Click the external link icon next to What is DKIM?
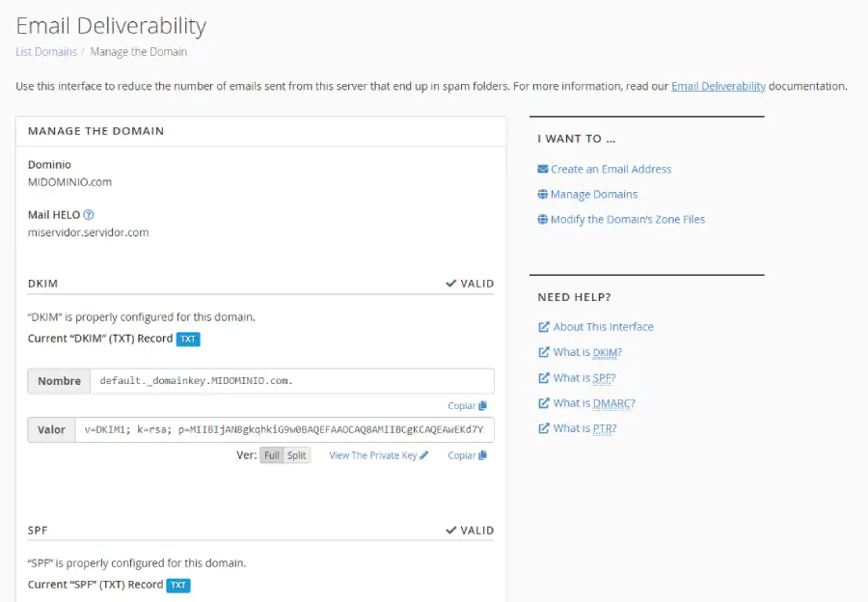The height and width of the screenshot is (602, 868). pyautogui.click(x=544, y=352)
